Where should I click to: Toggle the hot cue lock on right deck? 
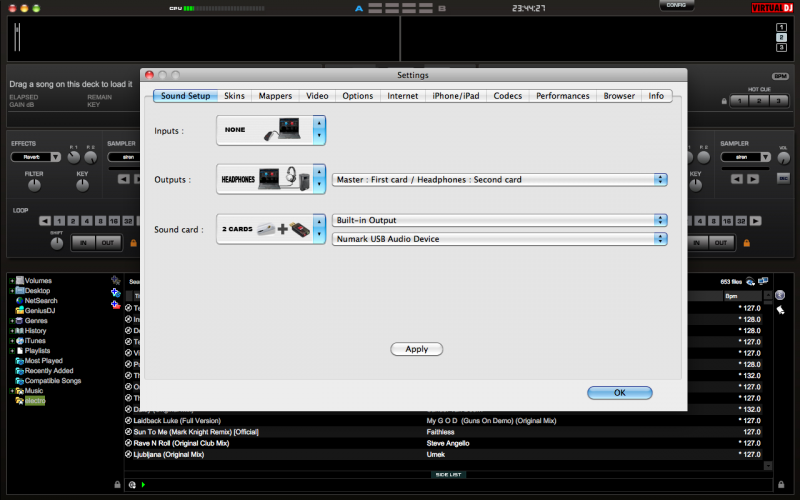(x=724, y=101)
